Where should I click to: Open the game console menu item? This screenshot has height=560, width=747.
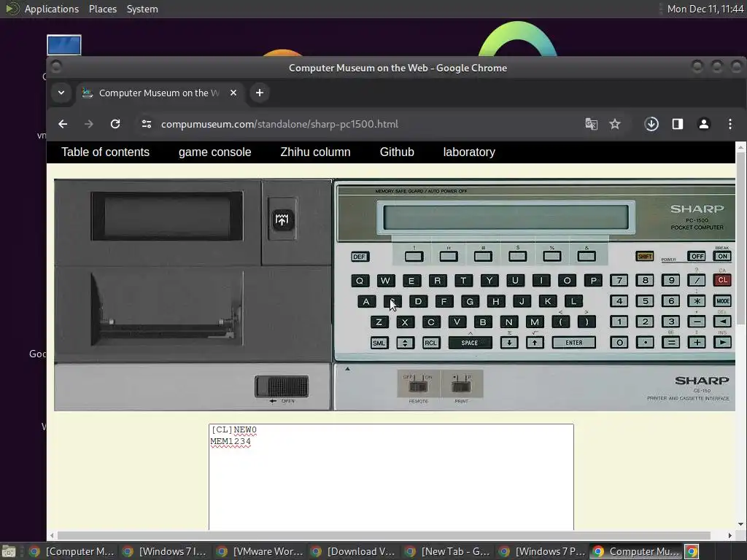(215, 152)
